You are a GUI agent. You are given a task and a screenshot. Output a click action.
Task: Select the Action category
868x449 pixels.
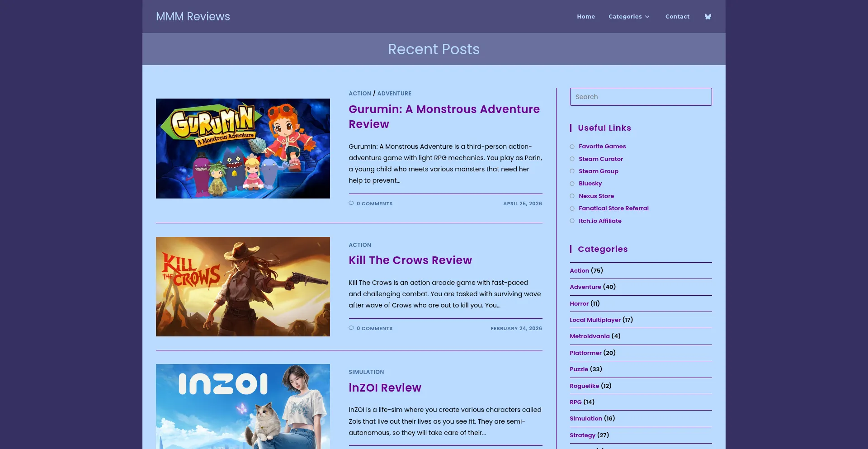pos(579,270)
